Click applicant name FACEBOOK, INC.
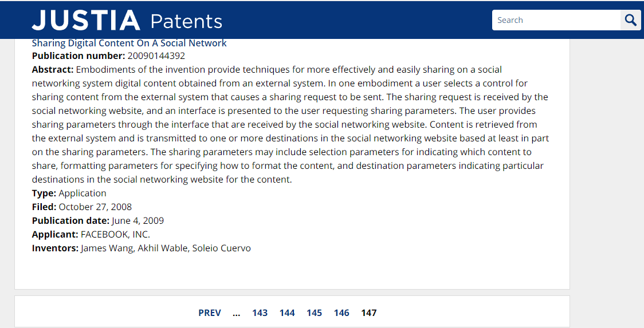 point(115,234)
